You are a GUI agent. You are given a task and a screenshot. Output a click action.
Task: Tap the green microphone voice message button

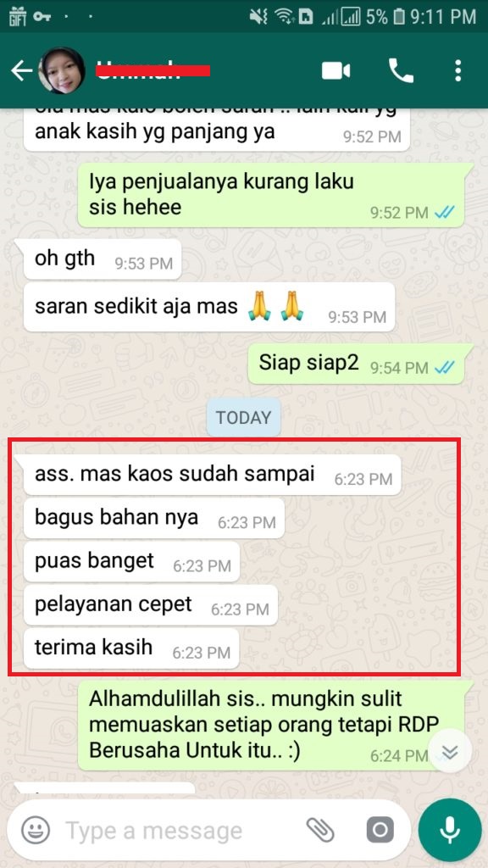tap(450, 830)
